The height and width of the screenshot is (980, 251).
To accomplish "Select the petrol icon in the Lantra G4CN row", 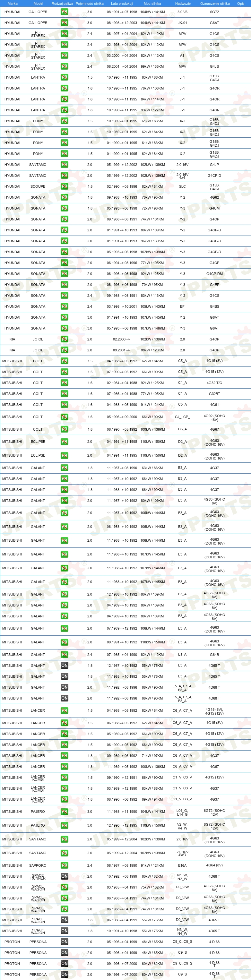I will pyautogui.click(x=64, y=110).
